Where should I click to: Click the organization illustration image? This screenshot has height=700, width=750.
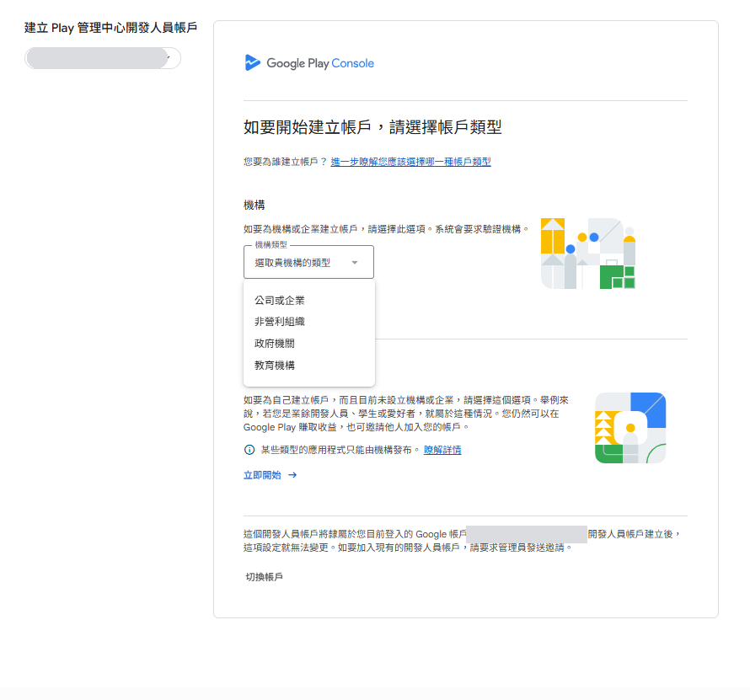click(x=588, y=254)
